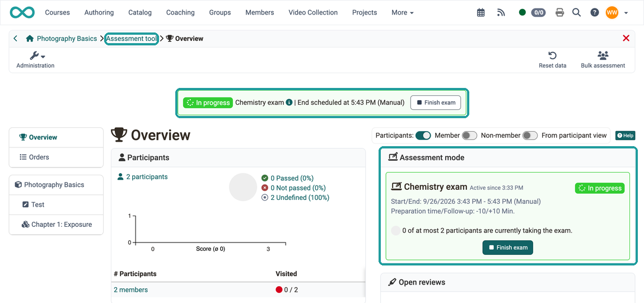The width and height of the screenshot is (644, 303).
Task: Select Chapter 1: Exposure tree item
Action: tap(56, 225)
